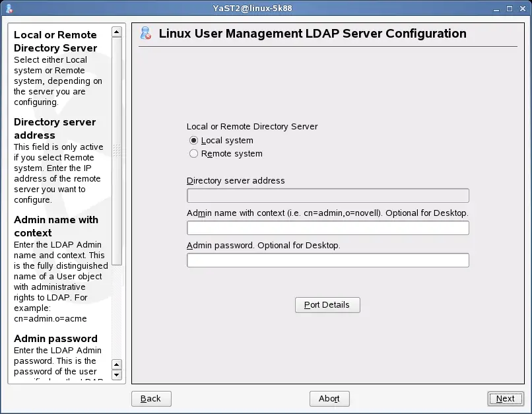Image resolution: width=532 pixels, height=414 pixels.
Task: Close the YaST2 window
Action: click(x=522, y=9)
